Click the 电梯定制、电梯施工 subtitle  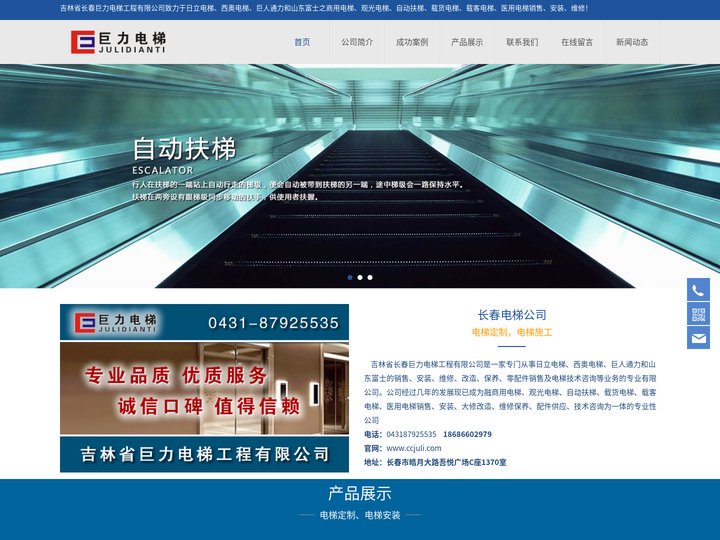(512, 332)
